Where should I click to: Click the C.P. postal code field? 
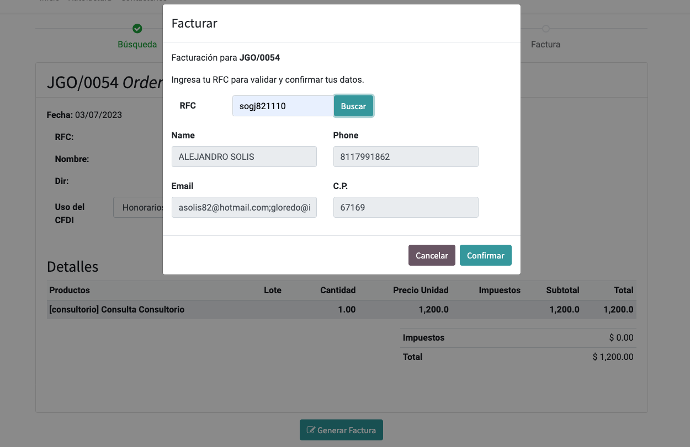(x=405, y=207)
